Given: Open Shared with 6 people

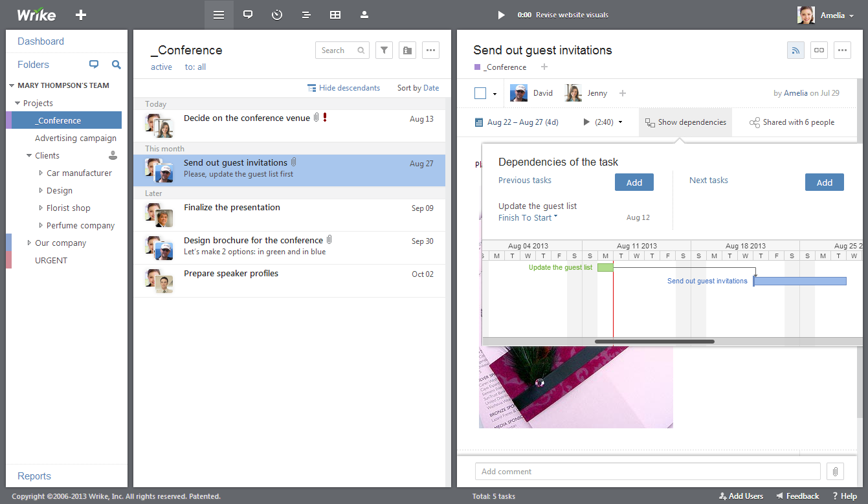Looking at the screenshot, I should 792,122.
